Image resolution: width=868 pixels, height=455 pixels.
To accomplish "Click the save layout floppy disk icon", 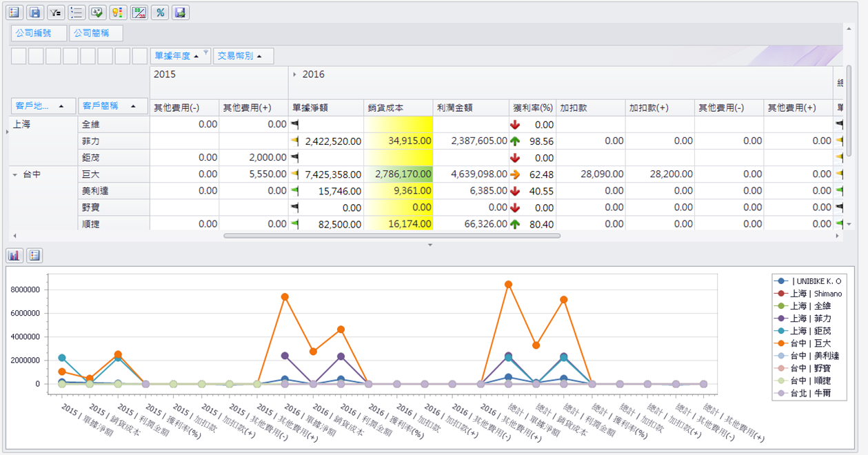I will point(35,12).
